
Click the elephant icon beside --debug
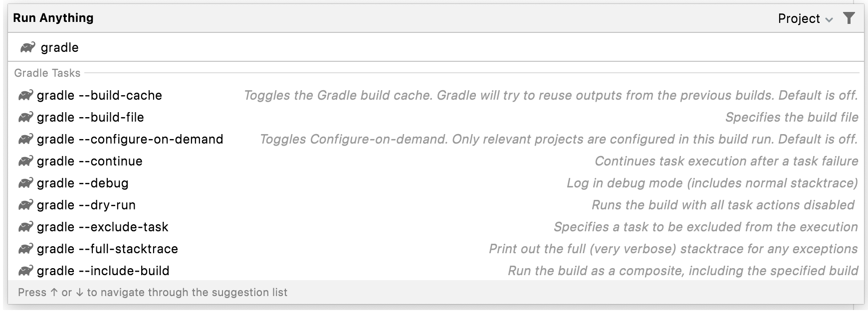click(25, 183)
